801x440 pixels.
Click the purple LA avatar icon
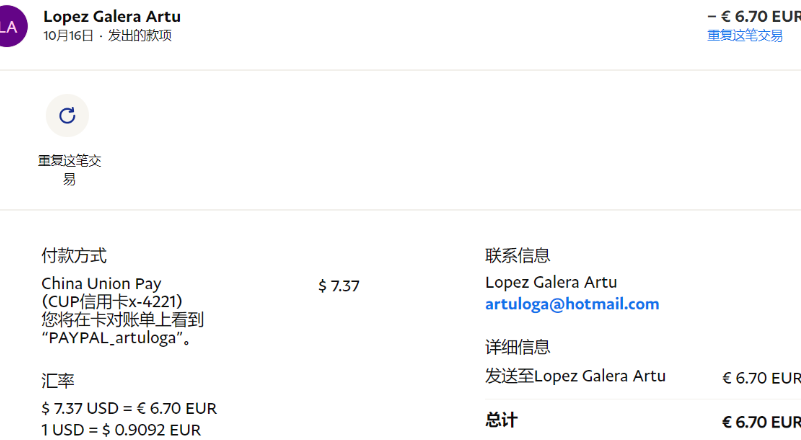[x=8, y=26]
